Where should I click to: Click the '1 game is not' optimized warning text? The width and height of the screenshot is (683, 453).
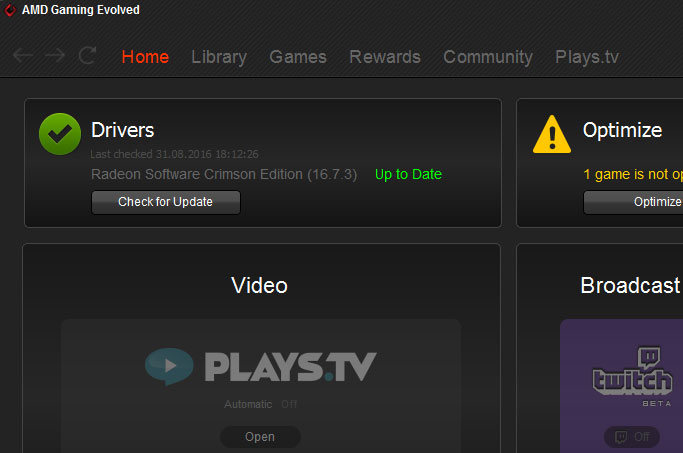click(x=633, y=174)
